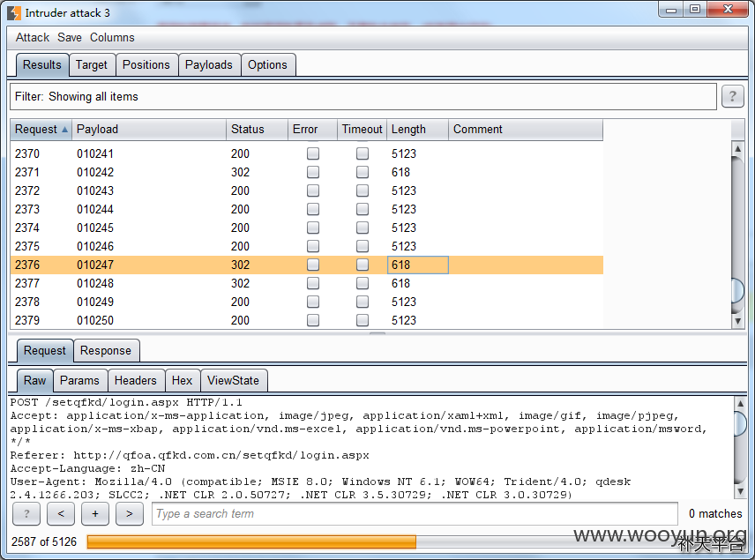Screen dimensions: 755x560
Task: Click the Request column sort arrow
Action: [64, 129]
